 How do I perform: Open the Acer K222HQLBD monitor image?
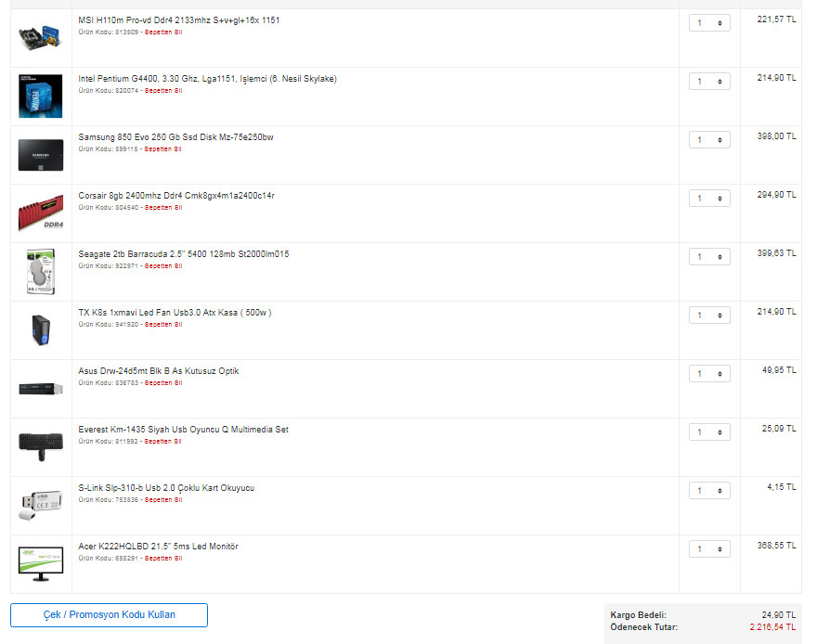click(x=41, y=564)
